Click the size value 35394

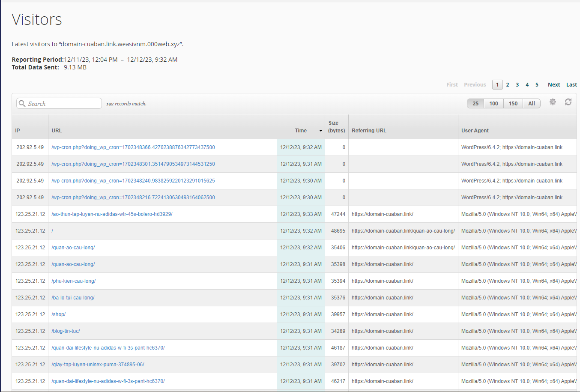[x=338, y=281]
